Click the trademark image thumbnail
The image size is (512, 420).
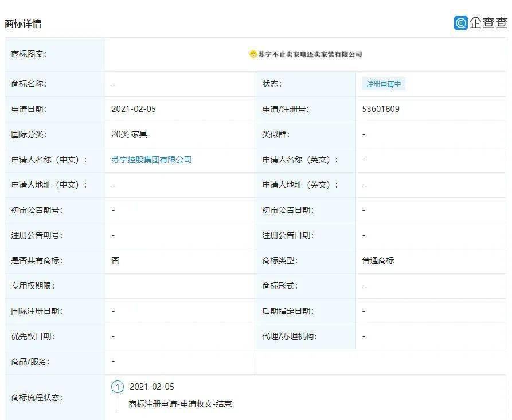tap(305, 55)
